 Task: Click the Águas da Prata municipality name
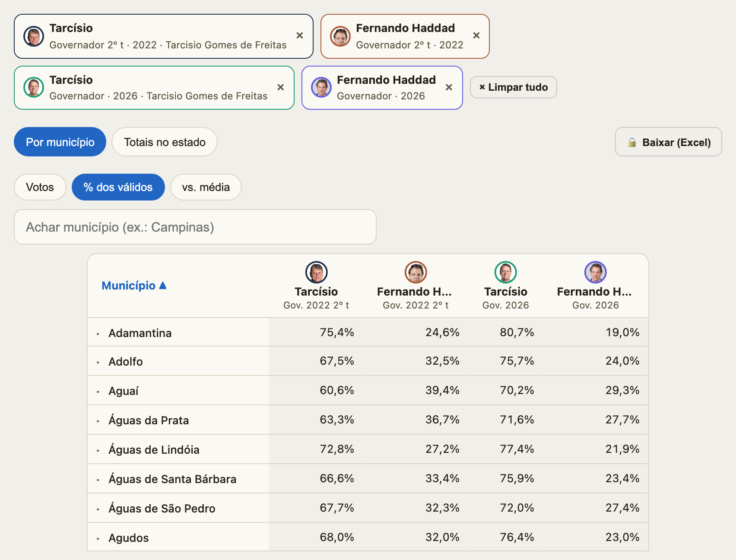(149, 420)
